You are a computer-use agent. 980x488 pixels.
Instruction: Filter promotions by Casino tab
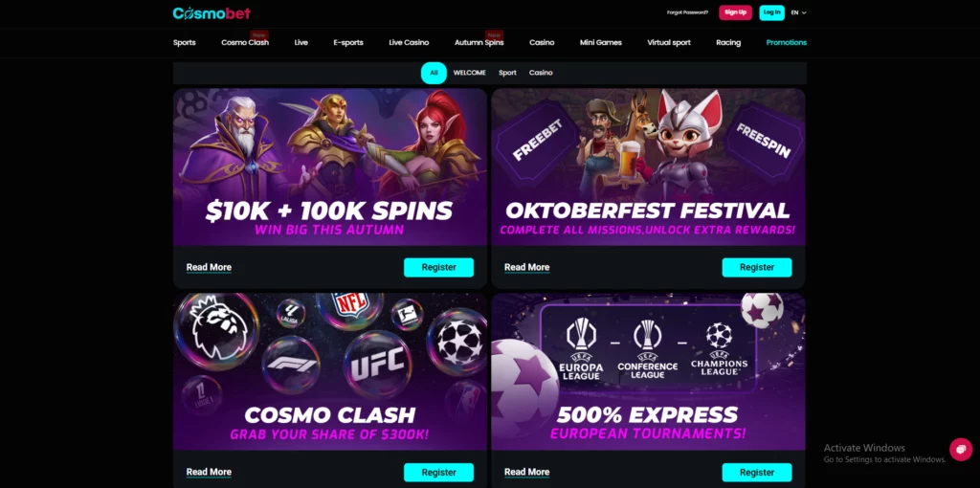coord(541,73)
